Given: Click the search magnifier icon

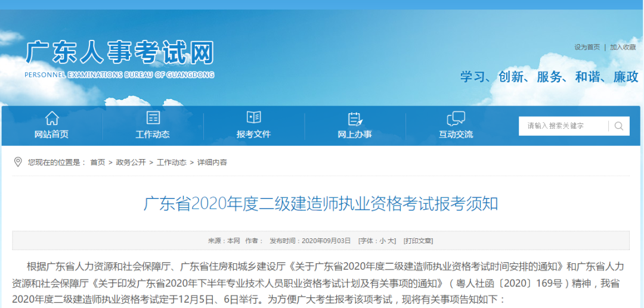Looking at the screenshot, I should coord(619,126).
